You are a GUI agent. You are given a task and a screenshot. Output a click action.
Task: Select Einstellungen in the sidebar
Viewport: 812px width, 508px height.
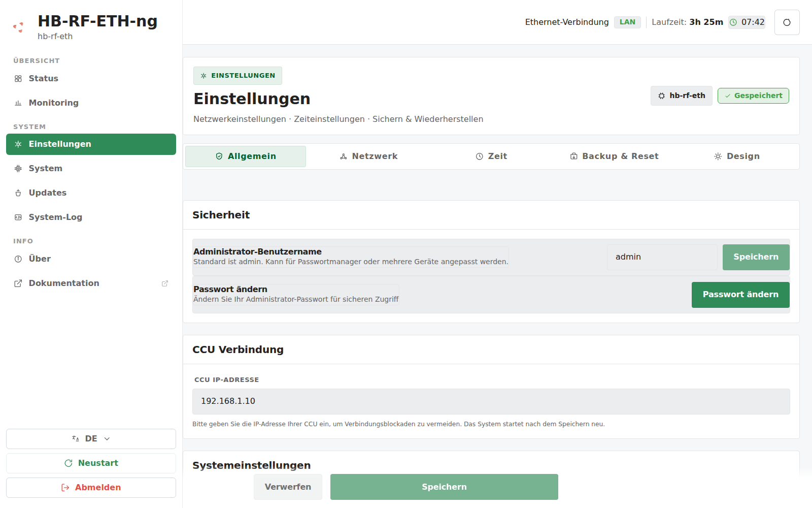[x=91, y=144]
